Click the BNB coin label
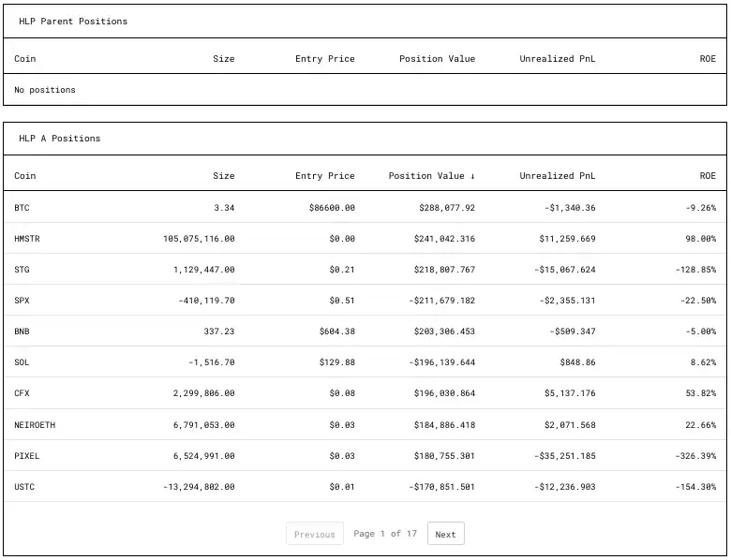The image size is (731, 560). pyautogui.click(x=22, y=332)
